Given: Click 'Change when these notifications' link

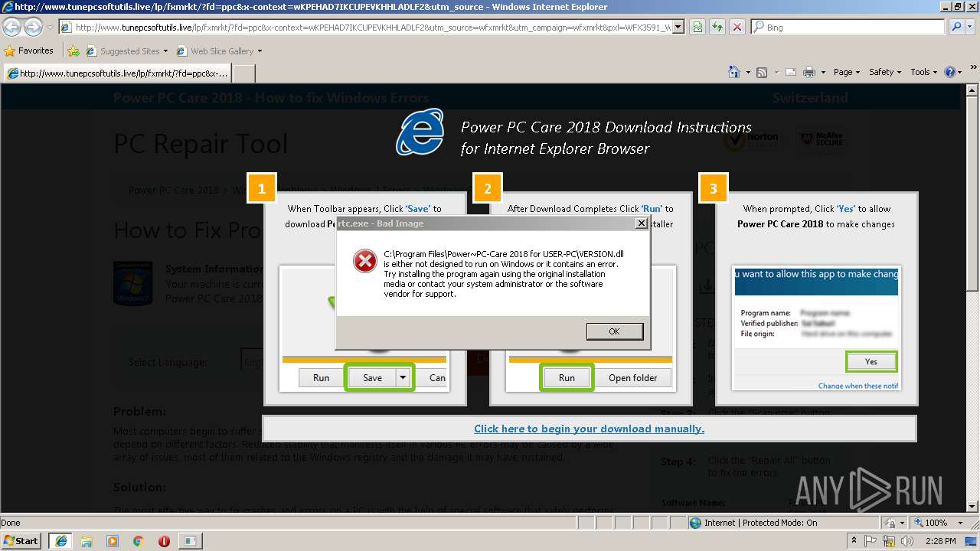Looking at the screenshot, I should coord(858,386).
